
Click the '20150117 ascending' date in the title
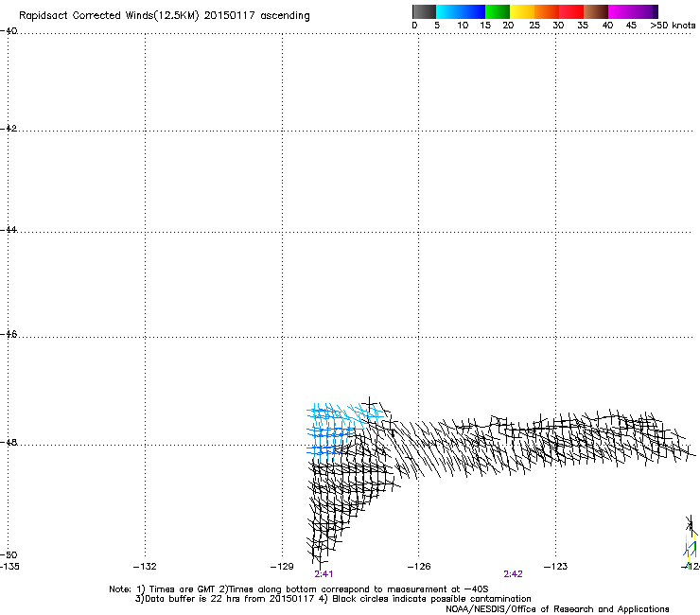click(256, 16)
